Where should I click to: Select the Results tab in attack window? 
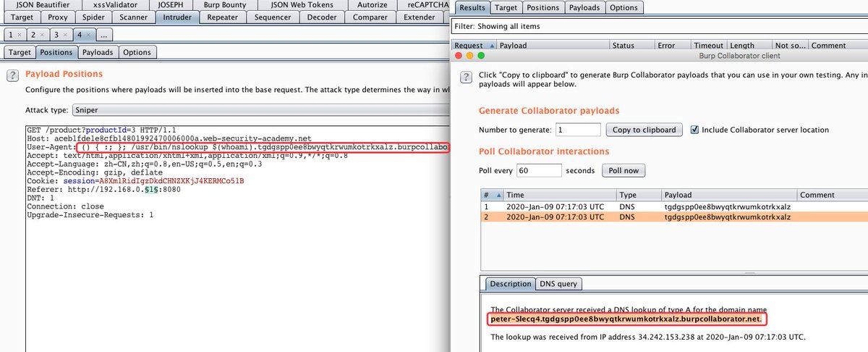(x=472, y=7)
